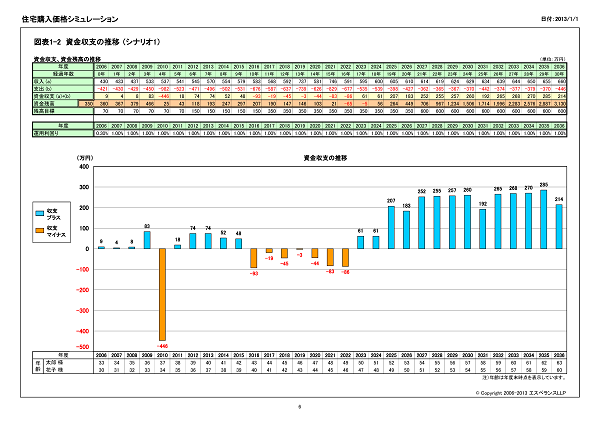Screen dimensions: 600x424
Task: Click the blue 2031 bar in chart
Action: click(x=483, y=229)
